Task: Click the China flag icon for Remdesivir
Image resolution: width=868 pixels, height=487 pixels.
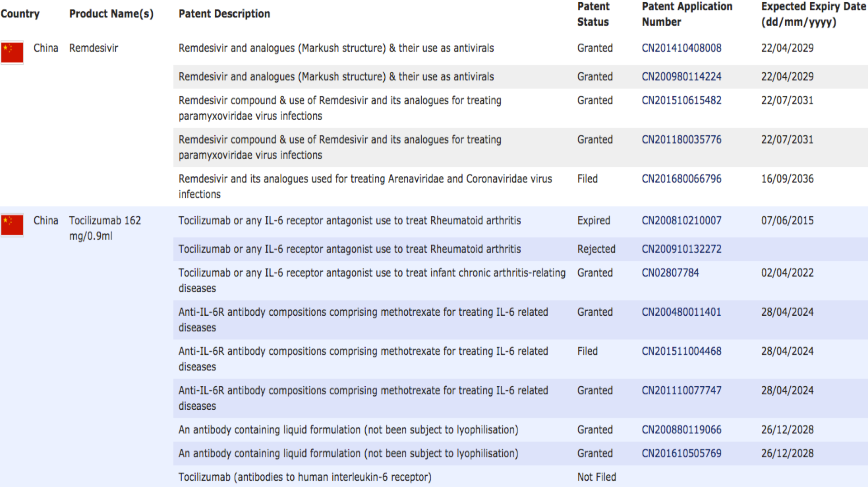Action: click(x=12, y=52)
